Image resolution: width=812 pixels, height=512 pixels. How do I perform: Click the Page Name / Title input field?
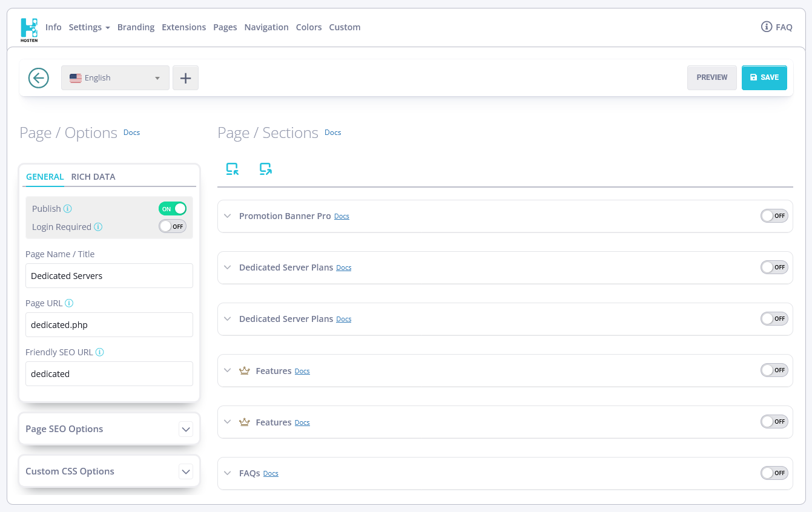pos(109,276)
